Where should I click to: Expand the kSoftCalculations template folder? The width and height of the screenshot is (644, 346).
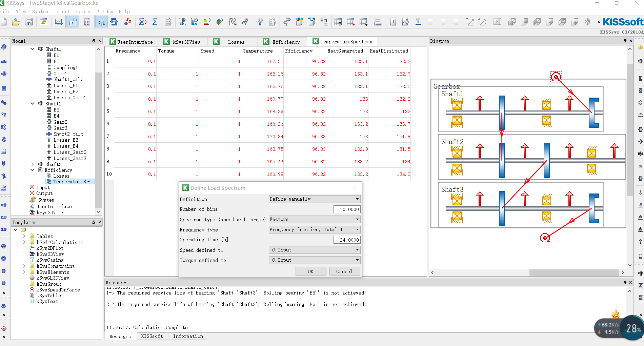click(24, 242)
